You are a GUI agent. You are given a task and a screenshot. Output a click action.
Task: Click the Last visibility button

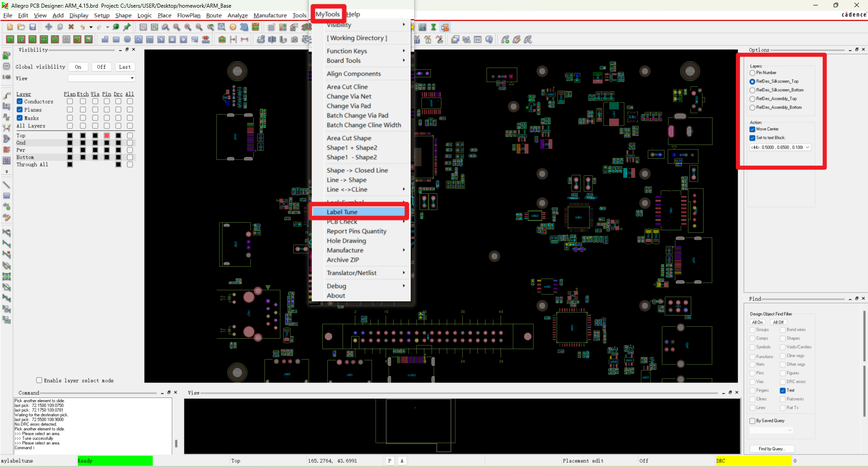point(125,67)
